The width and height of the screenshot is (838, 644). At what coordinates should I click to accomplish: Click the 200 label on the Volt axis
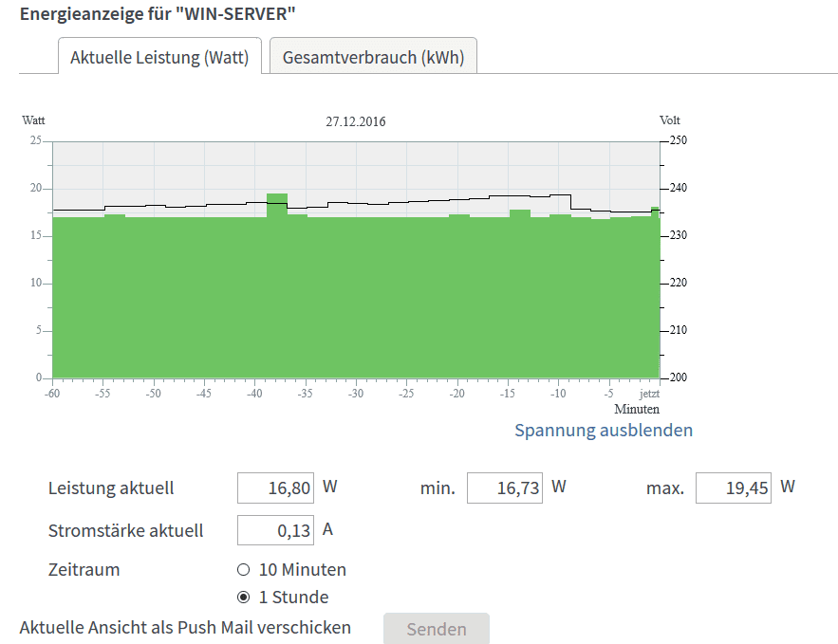pyautogui.click(x=679, y=377)
